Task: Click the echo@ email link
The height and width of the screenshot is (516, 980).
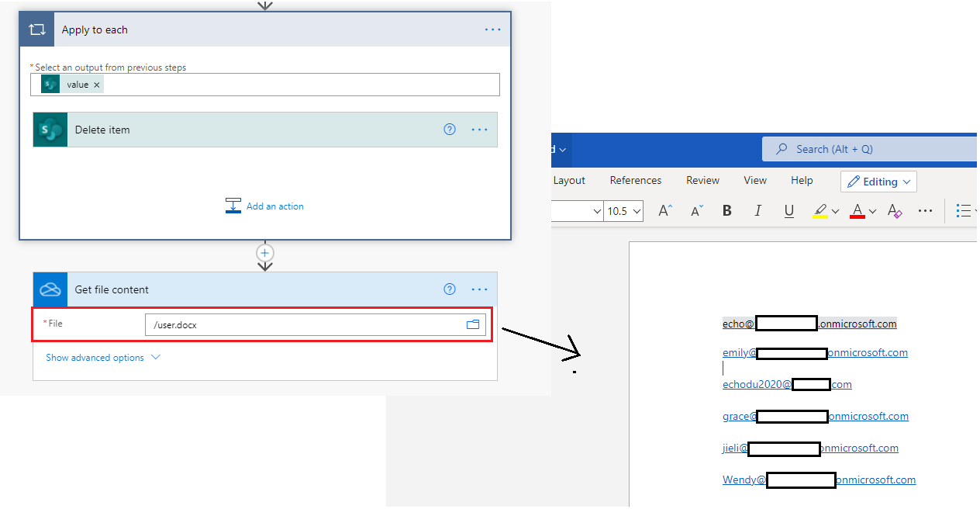Action: 809,324
